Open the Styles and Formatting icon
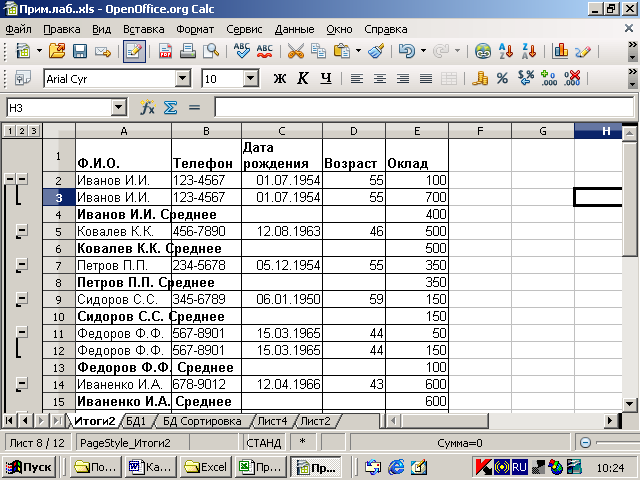 [23, 78]
